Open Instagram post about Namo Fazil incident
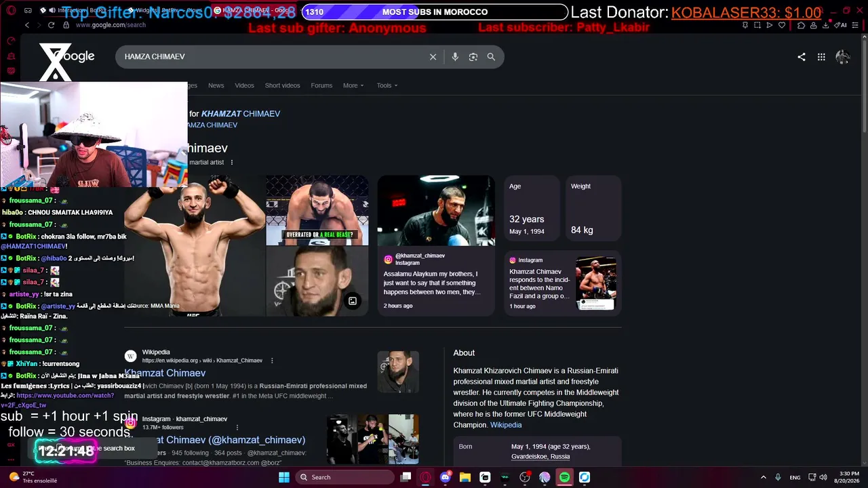 tap(562, 283)
